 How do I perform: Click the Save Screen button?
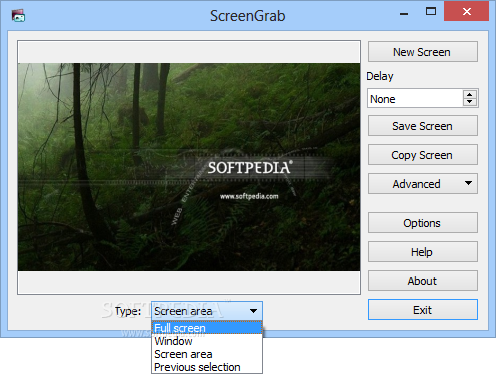click(x=423, y=126)
